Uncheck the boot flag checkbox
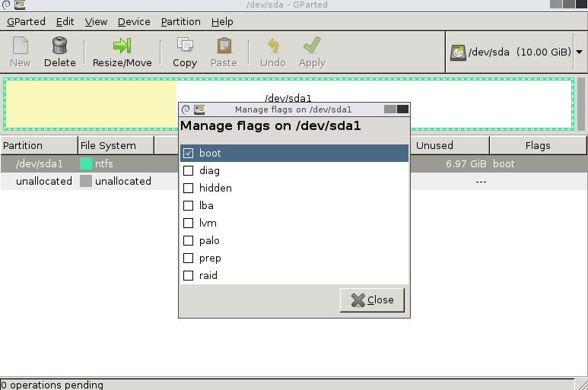The height and width of the screenshot is (390, 588). [x=188, y=153]
